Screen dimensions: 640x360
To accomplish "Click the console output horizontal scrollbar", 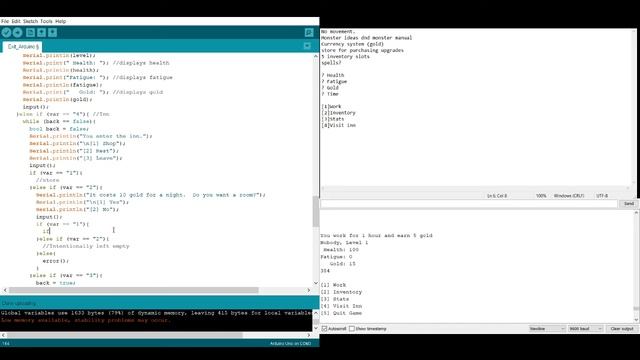I will click(125, 335).
